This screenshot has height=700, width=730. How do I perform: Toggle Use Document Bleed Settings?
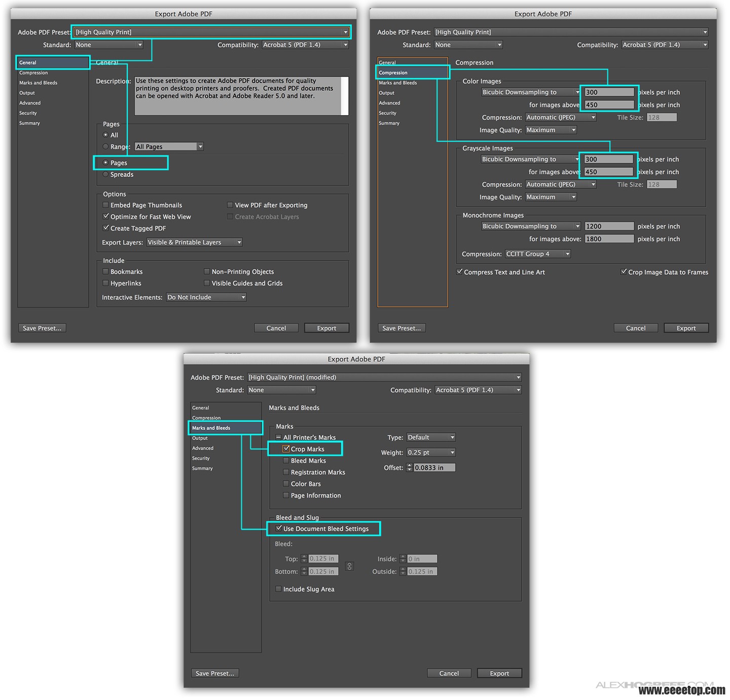(278, 528)
